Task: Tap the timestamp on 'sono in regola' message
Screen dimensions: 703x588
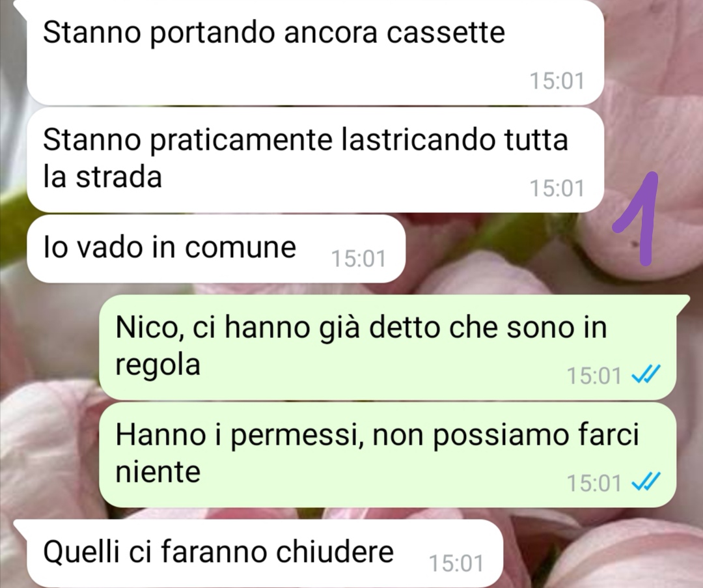Action: coord(594,376)
